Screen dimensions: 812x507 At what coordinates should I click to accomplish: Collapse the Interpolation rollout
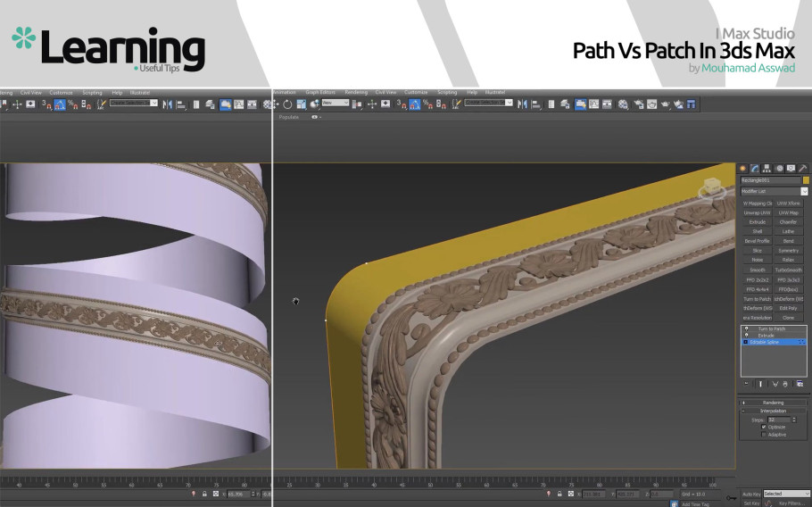pos(773,411)
